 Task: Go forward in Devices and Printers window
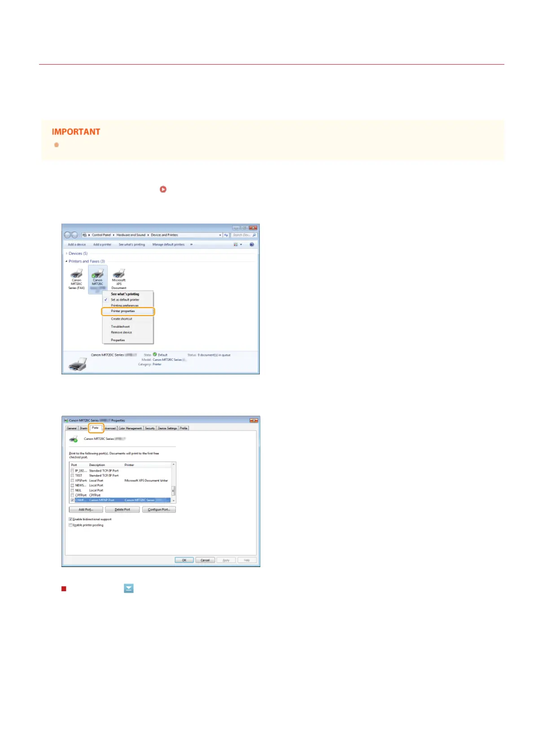(x=74, y=235)
